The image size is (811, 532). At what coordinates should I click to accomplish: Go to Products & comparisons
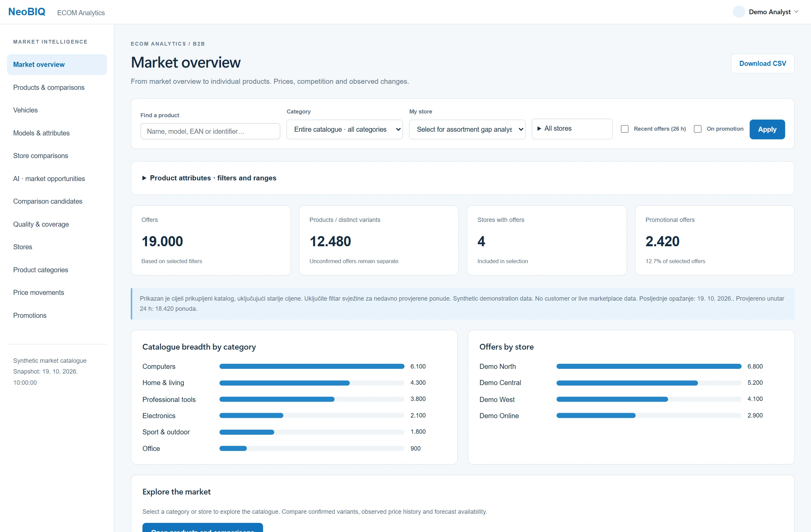pos(57,87)
